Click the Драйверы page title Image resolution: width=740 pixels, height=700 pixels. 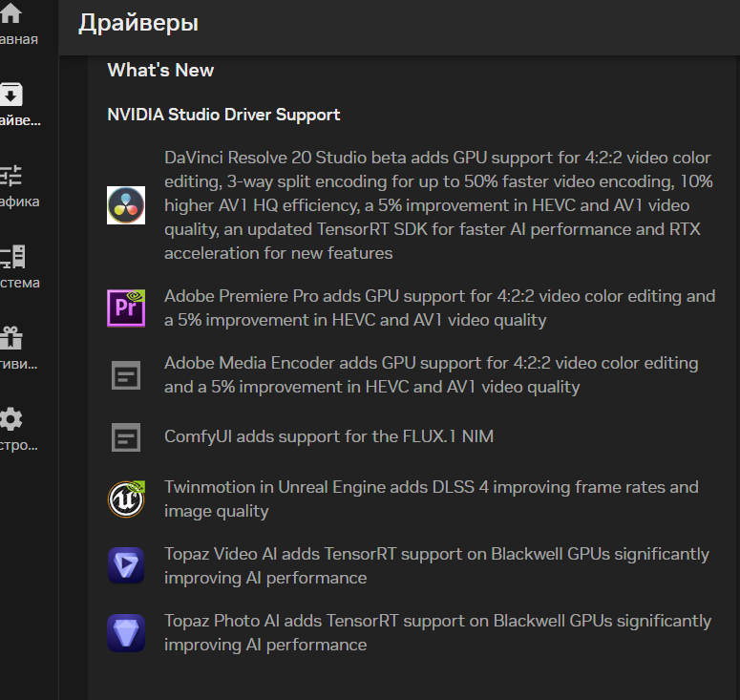click(138, 23)
